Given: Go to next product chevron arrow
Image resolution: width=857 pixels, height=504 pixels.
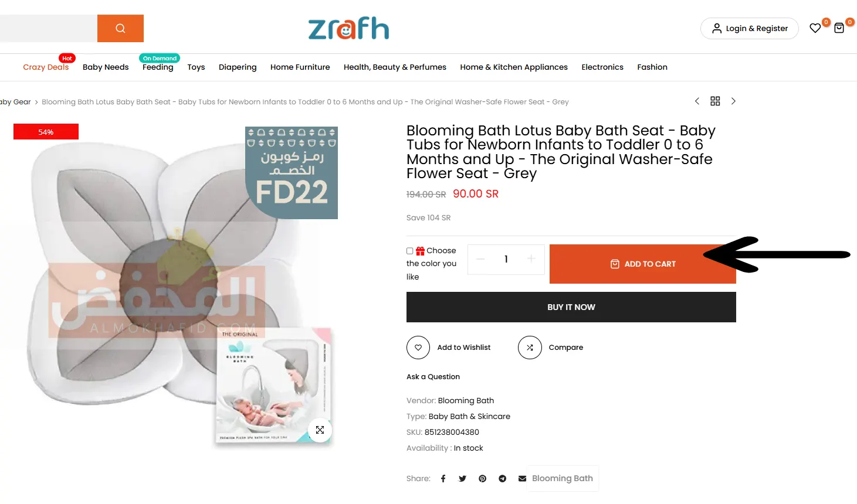Looking at the screenshot, I should pyautogui.click(x=733, y=101).
